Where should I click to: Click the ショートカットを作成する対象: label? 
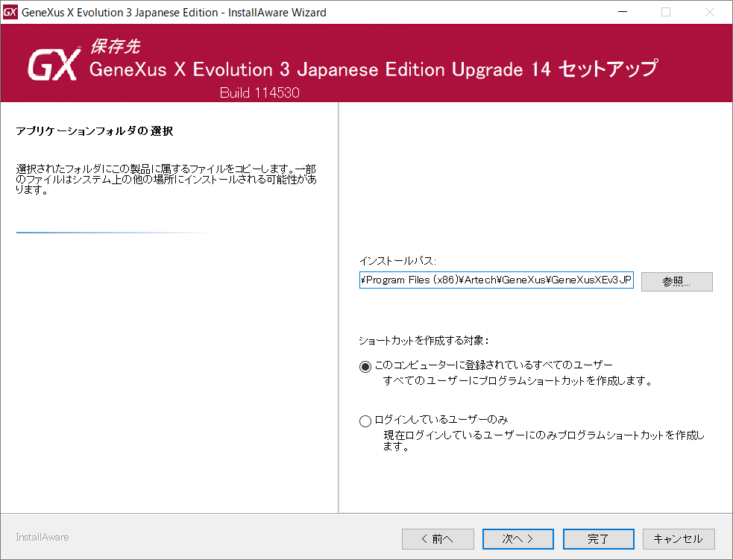[424, 340]
